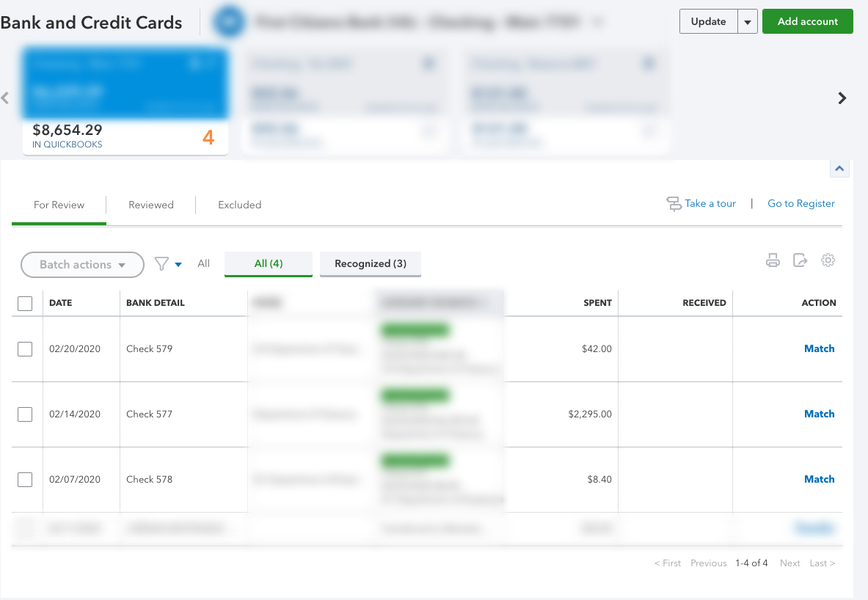This screenshot has height=600, width=868.
Task: Switch to the Excluded tab
Action: pos(239,205)
